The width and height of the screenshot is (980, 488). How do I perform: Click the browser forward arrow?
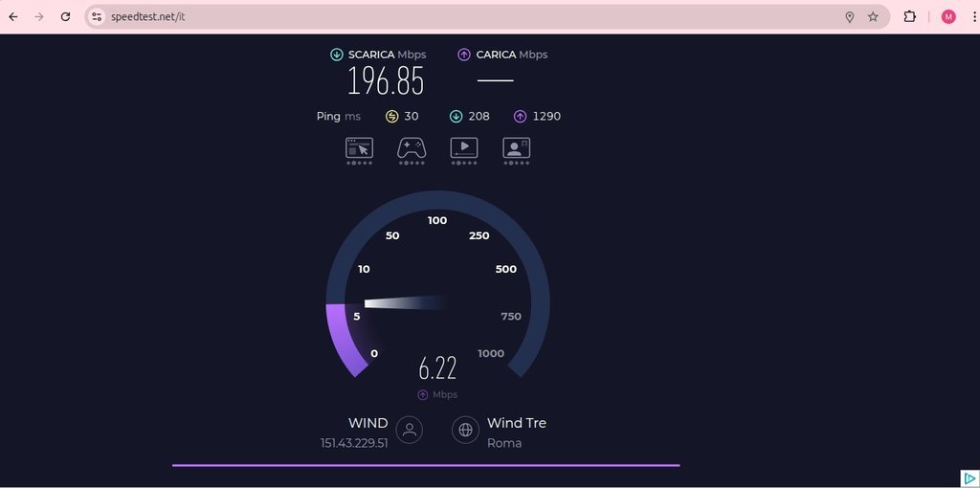38,17
